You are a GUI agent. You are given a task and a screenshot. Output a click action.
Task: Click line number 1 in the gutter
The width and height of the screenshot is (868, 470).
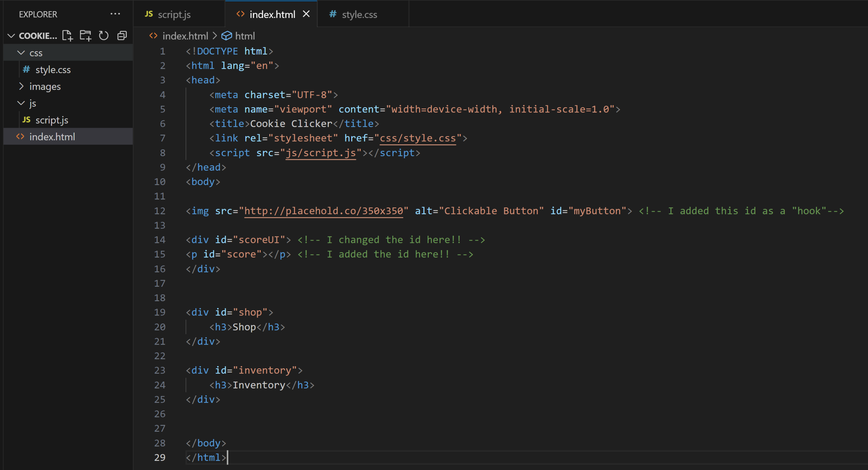tap(163, 51)
